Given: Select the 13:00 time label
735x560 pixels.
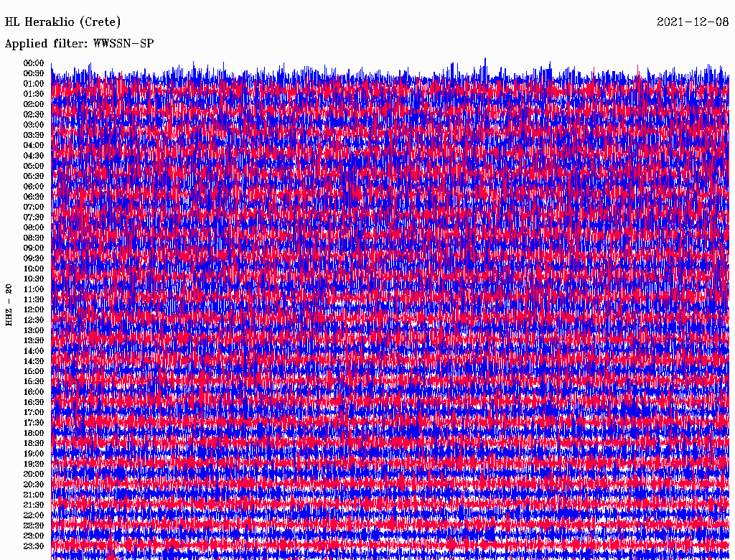Looking at the screenshot, I should coord(33,330).
